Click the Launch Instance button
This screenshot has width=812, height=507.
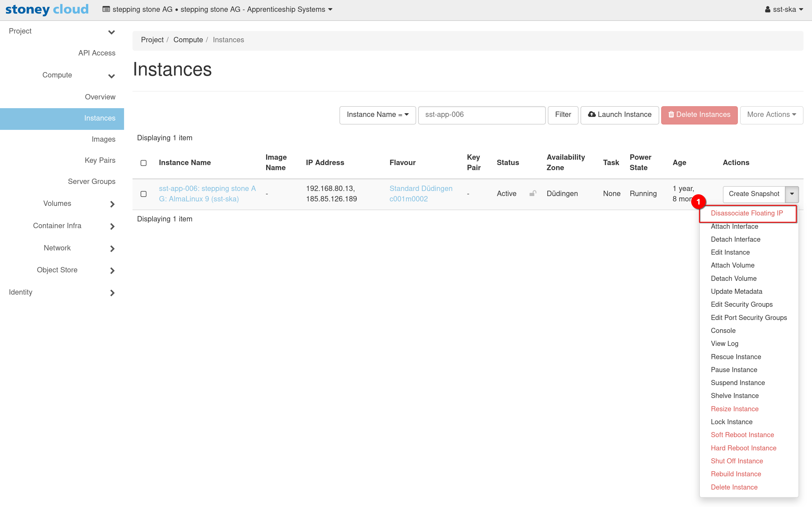[x=619, y=115]
